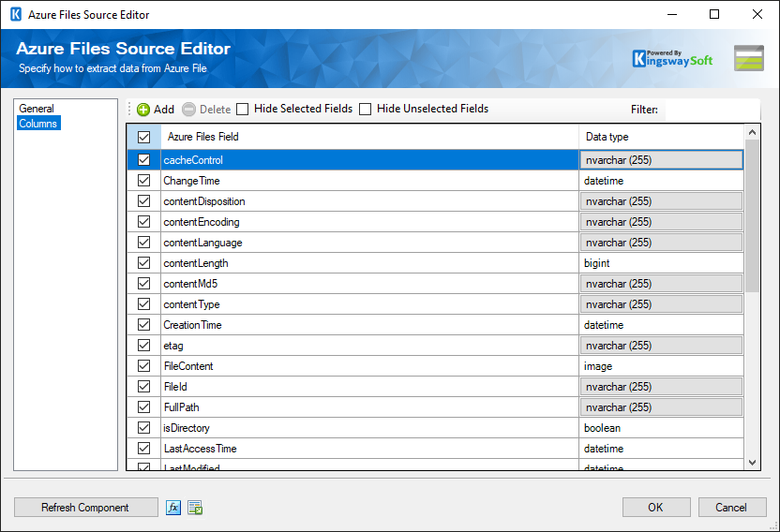The width and height of the screenshot is (780, 532).
Task: Uncheck the FileId field checkbox
Action: click(x=143, y=386)
